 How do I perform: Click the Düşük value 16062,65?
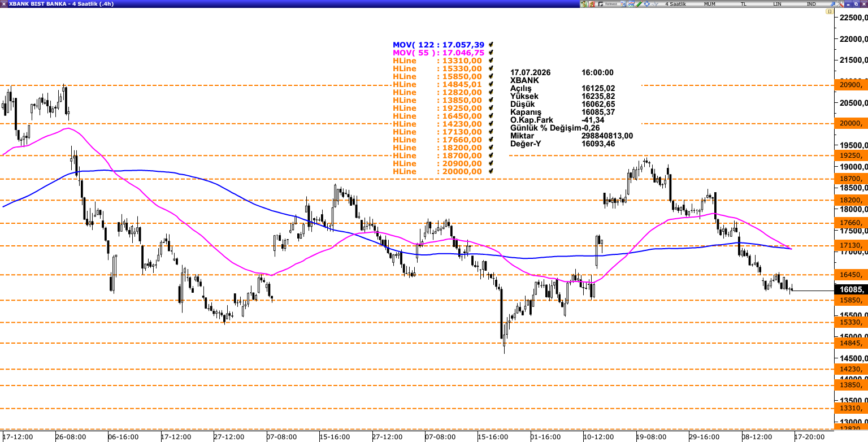[x=598, y=104]
